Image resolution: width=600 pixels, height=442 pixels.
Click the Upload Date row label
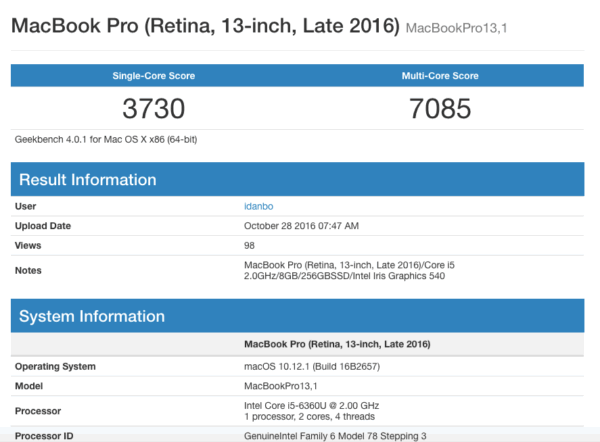click(x=43, y=225)
